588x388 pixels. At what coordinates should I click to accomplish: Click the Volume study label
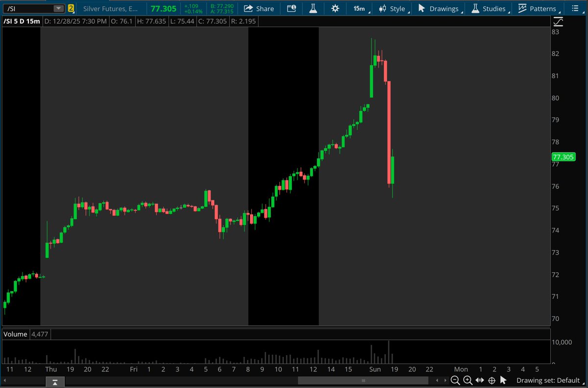pos(15,334)
